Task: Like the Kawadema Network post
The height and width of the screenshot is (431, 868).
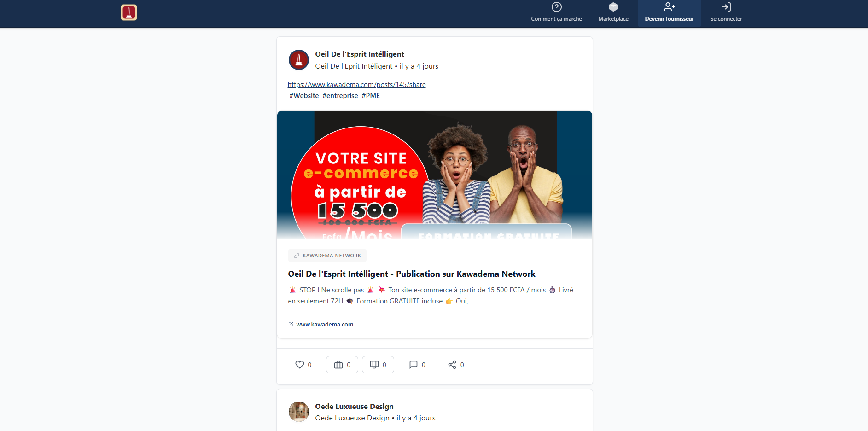Action: click(299, 364)
